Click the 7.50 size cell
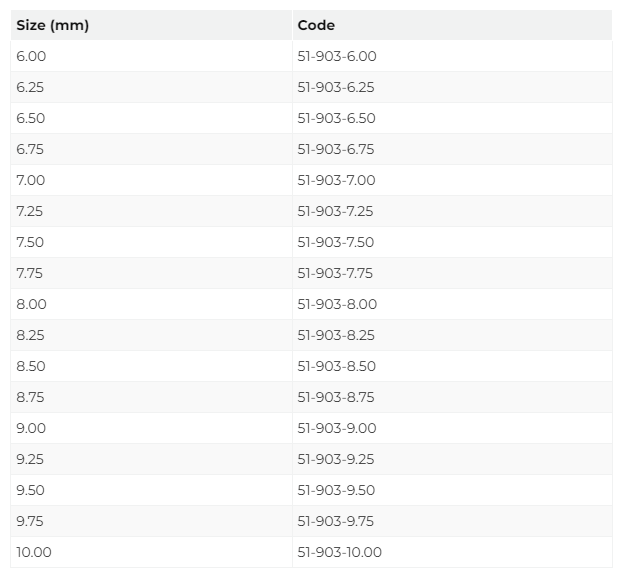This screenshot has width=620, height=579. (x=151, y=242)
